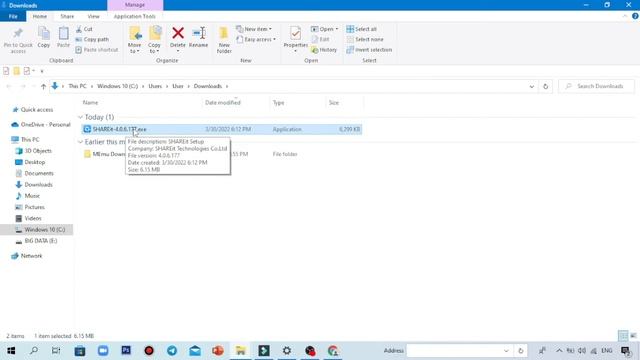The image size is (640, 360).
Task: Collapse the Earlier this month group
Action: pos(80,142)
